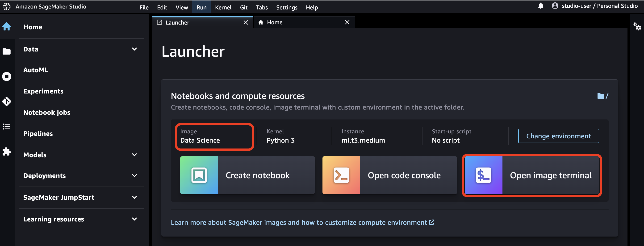Open the Settings menu

[x=287, y=7]
